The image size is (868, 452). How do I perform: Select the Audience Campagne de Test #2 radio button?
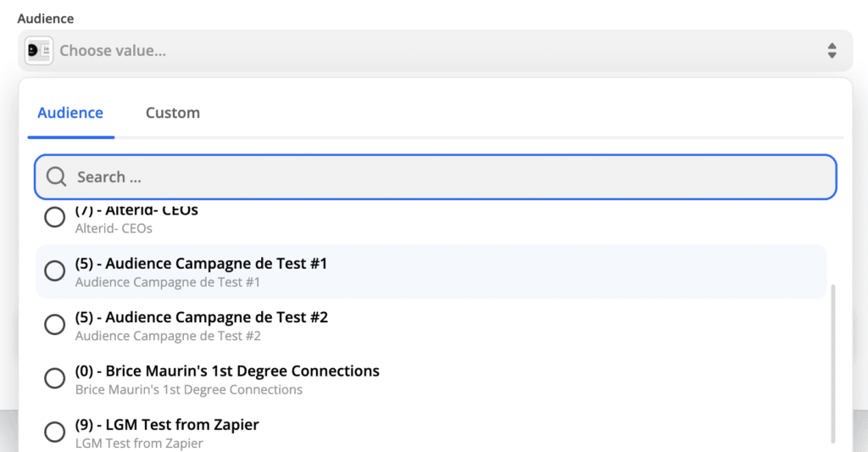pos(55,325)
